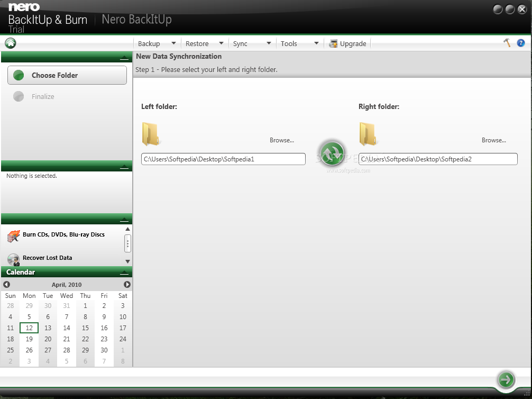
Task: Open options via the hammer icon
Action: click(x=507, y=43)
